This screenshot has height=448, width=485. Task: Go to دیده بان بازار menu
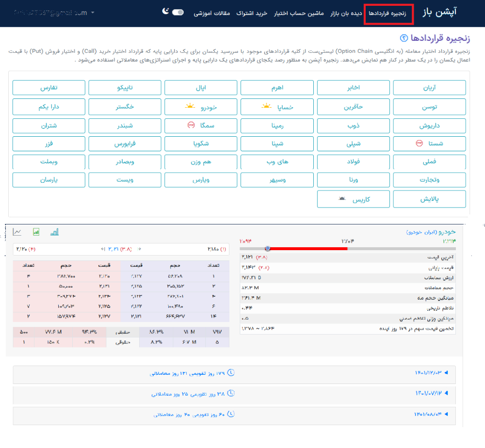pos(346,13)
